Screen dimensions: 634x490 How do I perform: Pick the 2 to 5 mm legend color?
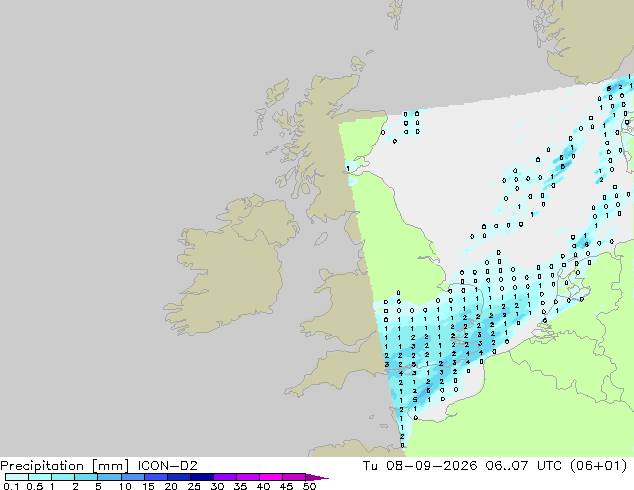86,477
